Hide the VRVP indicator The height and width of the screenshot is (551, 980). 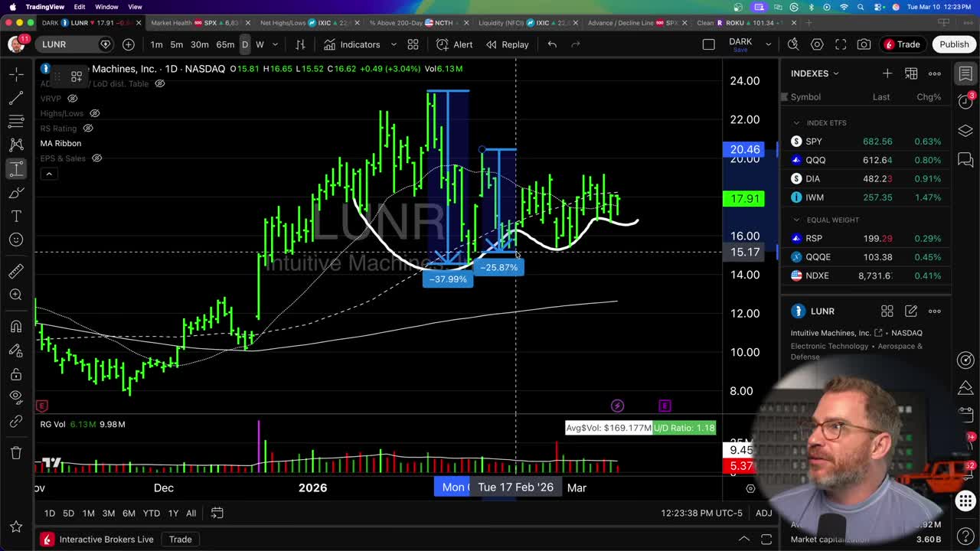(x=72, y=98)
